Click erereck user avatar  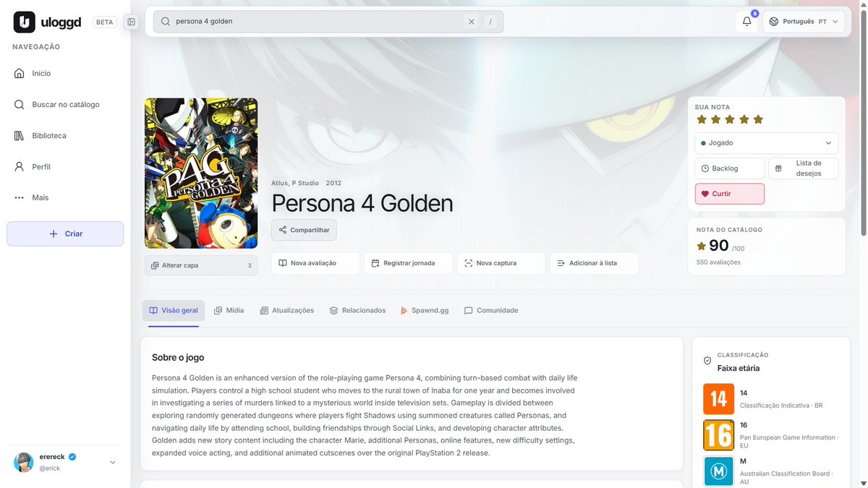click(x=24, y=463)
